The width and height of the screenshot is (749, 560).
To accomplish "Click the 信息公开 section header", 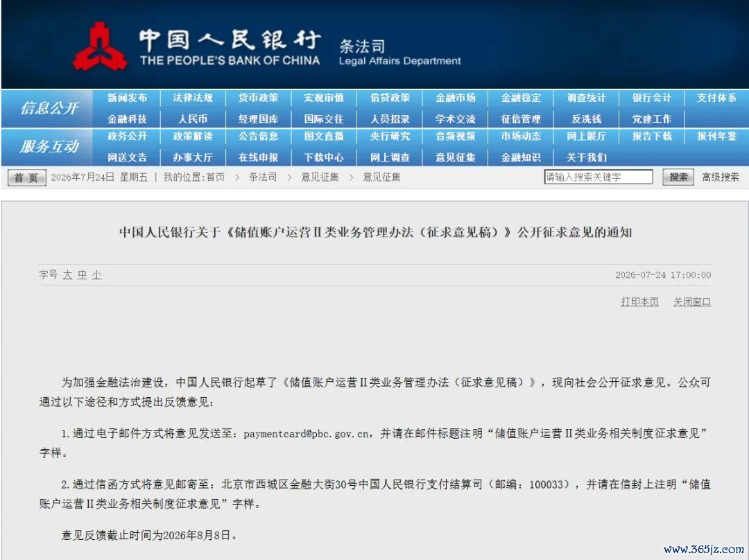I will [49, 108].
